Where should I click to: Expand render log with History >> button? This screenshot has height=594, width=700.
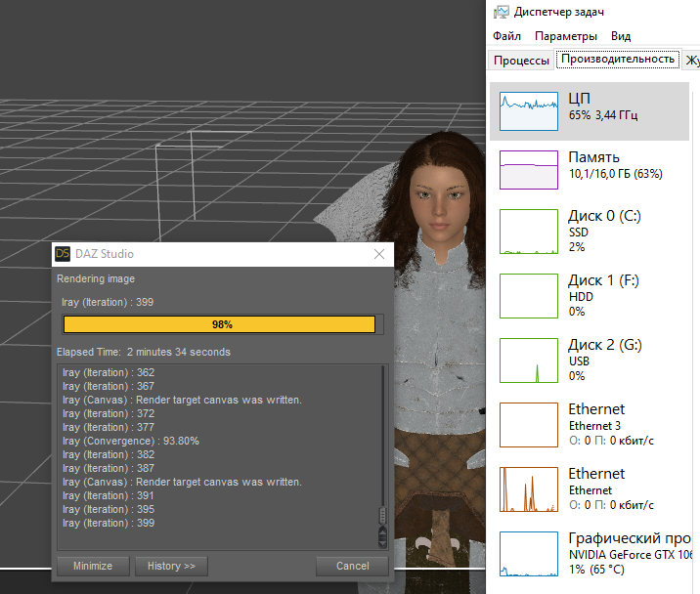point(171,566)
